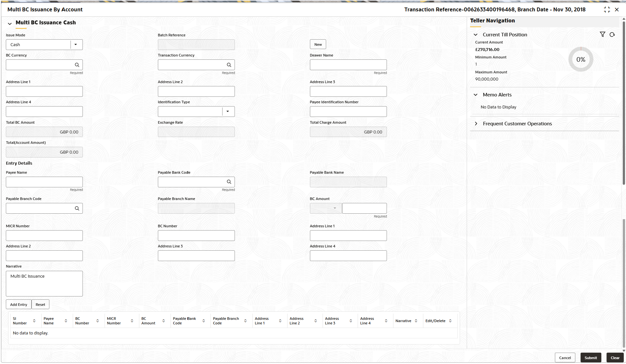Screen dimensions: 626x364
Task: Focus the BC Amount value field
Action: [364, 208]
